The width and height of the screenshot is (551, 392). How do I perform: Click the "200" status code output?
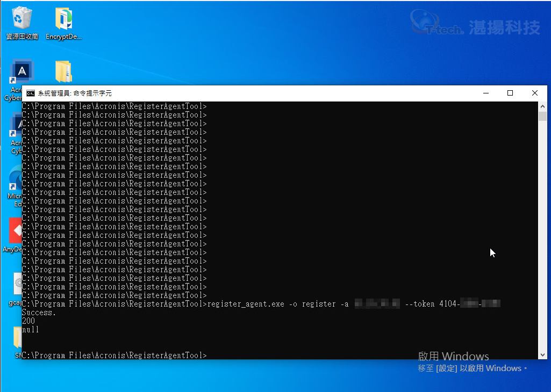pyautogui.click(x=28, y=321)
